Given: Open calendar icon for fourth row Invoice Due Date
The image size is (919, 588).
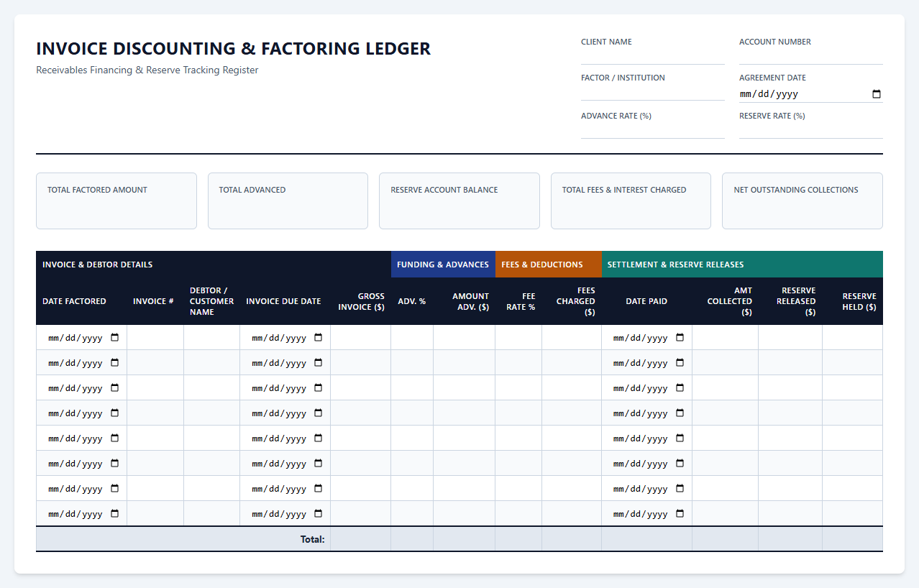Looking at the screenshot, I should coord(319,413).
